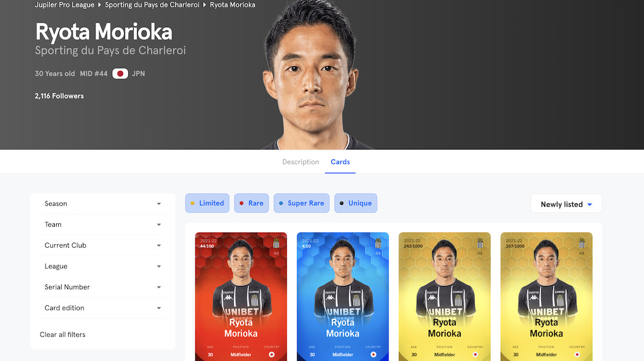This screenshot has height=361, width=644.
Task: Click the breadcrumb arrow after Jupiler Pro League
Action: [x=99, y=5]
